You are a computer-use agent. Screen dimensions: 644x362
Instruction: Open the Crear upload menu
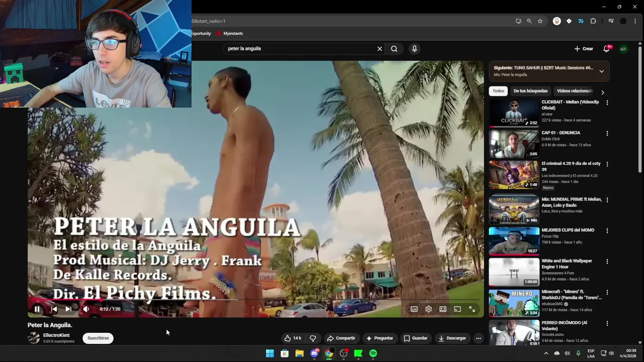click(x=584, y=49)
